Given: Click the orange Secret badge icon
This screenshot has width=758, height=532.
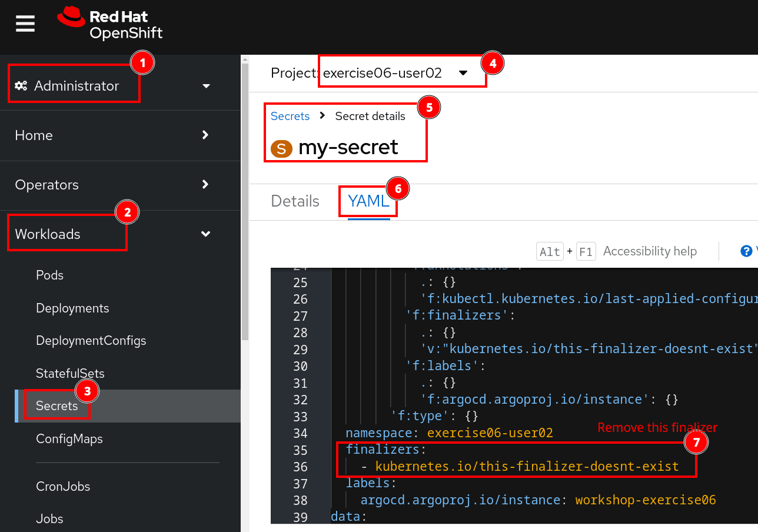Looking at the screenshot, I should click(281, 149).
